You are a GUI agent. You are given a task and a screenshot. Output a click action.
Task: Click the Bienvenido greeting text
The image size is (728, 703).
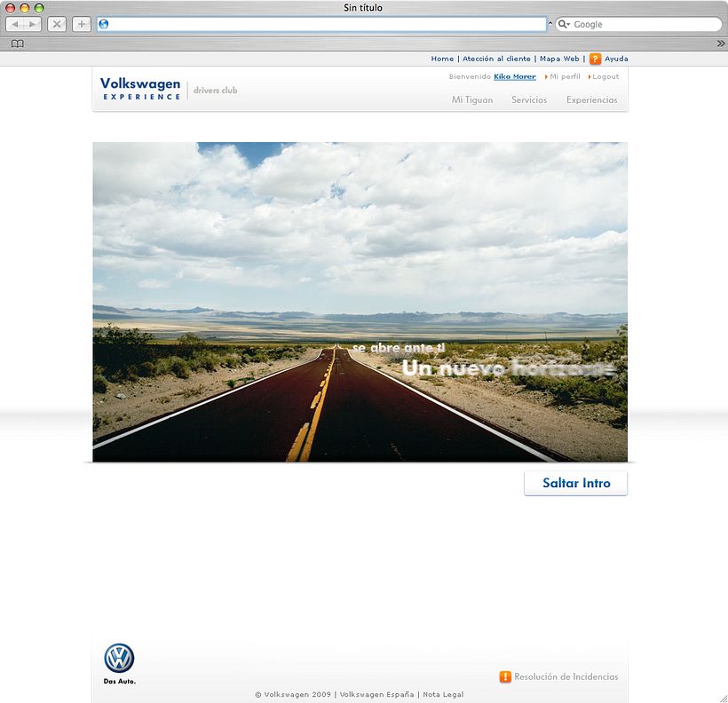coord(470,76)
